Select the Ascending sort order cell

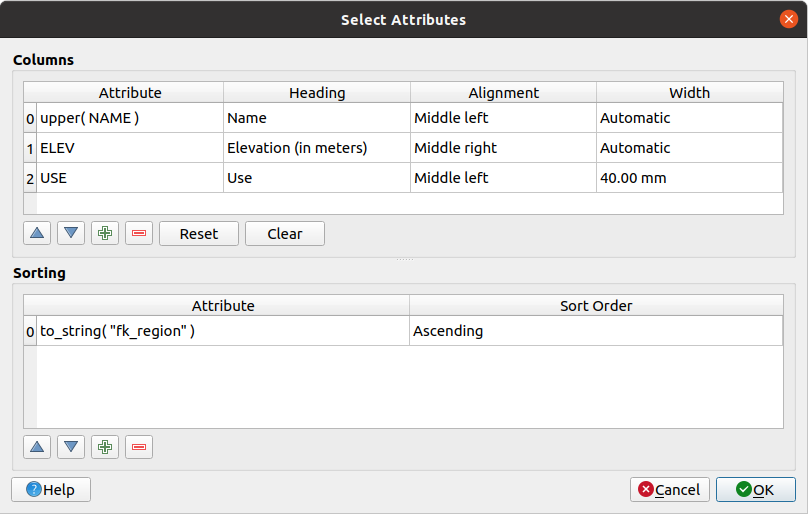click(595, 331)
